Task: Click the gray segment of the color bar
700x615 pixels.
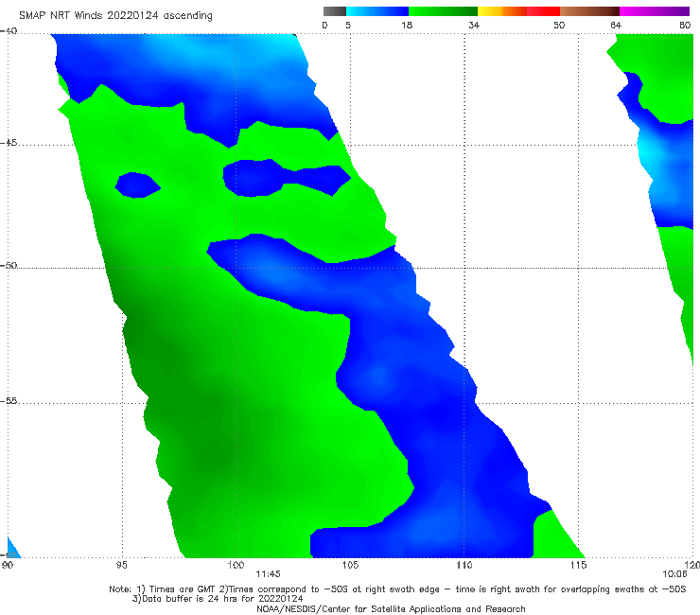Action: [x=334, y=11]
